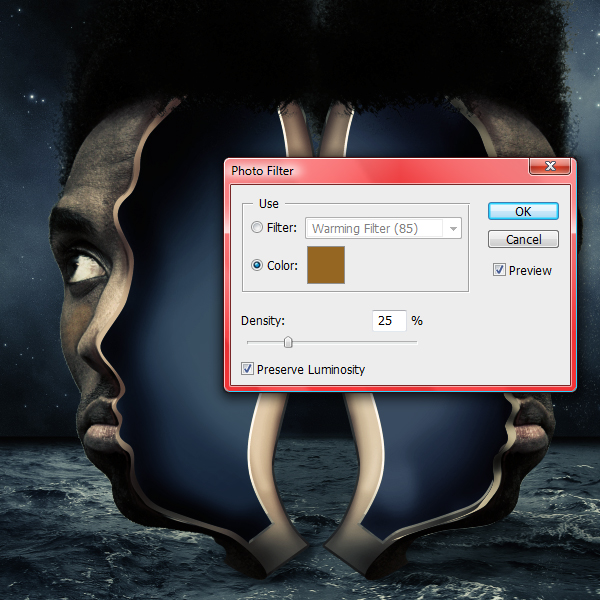Select the Filter radio button
Image resolution: width=600 pixels, height=600 pixels.
pyautogui.click(x=256, y=227)
